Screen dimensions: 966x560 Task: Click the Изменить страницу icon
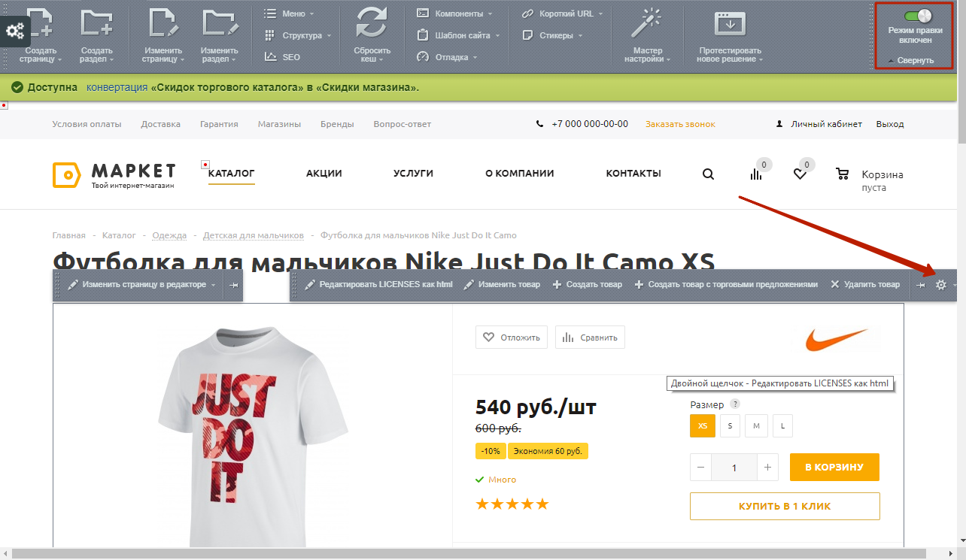[164, 22]
